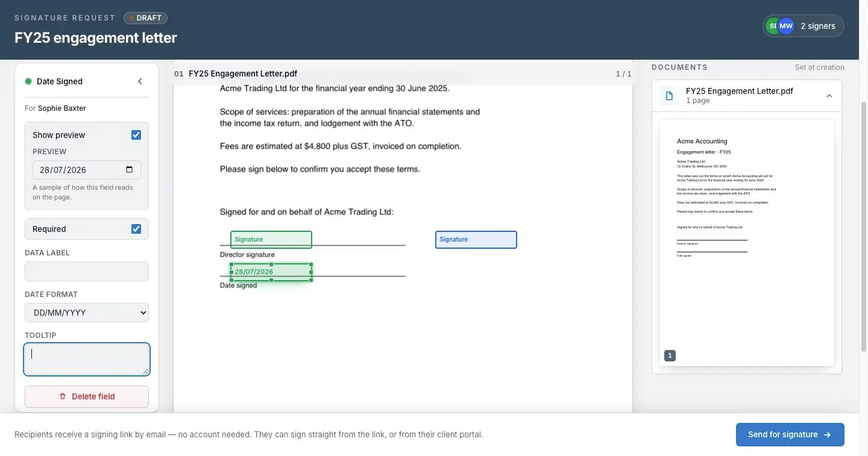Click Send for signature button
868x456 pixels.
coord(790,434)
